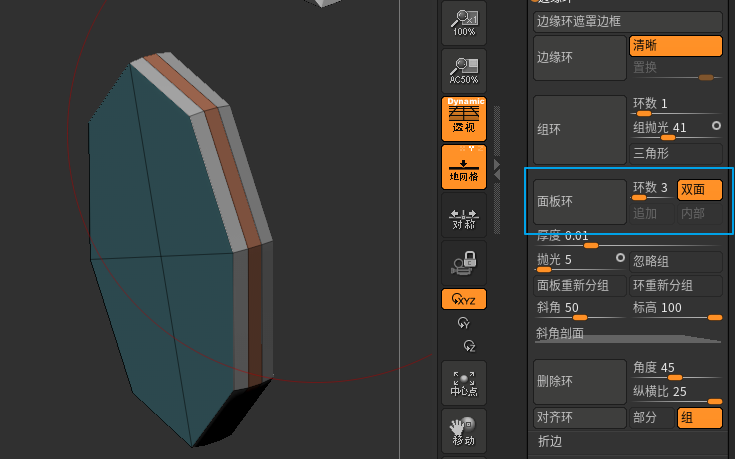This screenshot has height=459, width=735.
Task: Select the Z-axis rotation icon
Action: pos(469,346)
